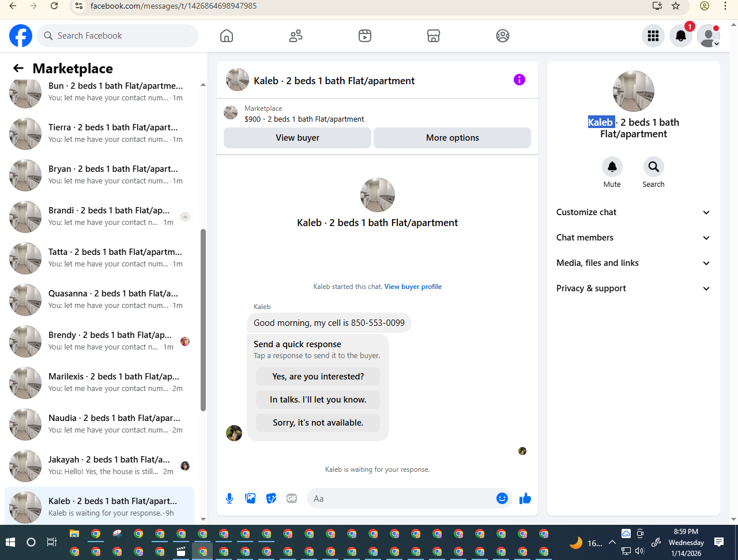Open the Brandi conversation in chat list
Screen dimensions: 738x560
click(x=99, y=216)
